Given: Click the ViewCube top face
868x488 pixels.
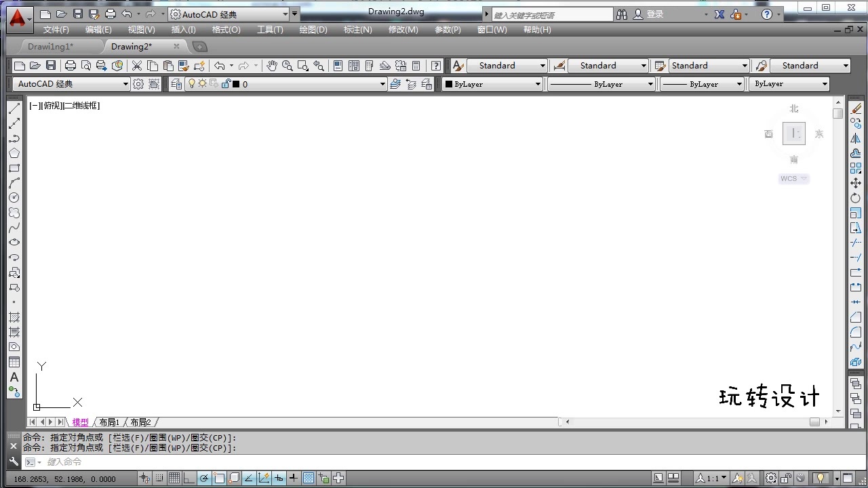Looking at the screenshot, I should [794, 134].
